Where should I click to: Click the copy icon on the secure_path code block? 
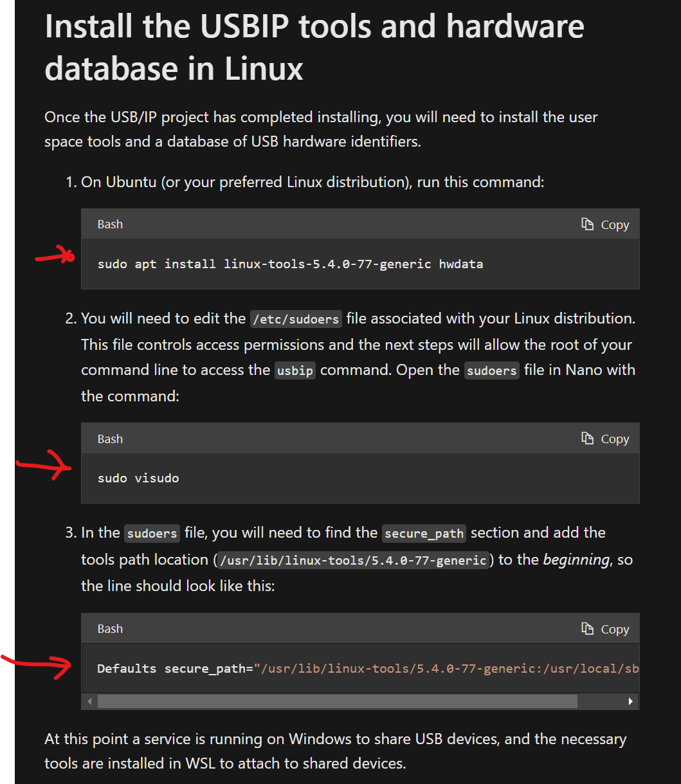point(605,628)
